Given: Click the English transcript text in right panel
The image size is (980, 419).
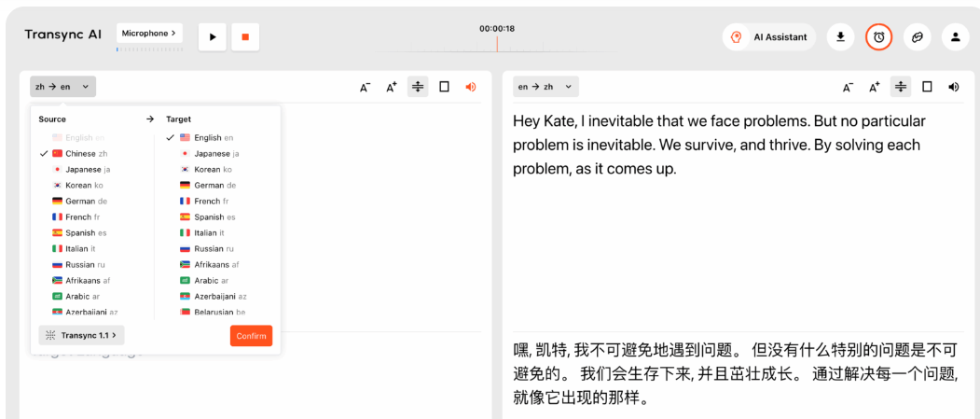Looking at the screenshot, I should coord(719,145).
